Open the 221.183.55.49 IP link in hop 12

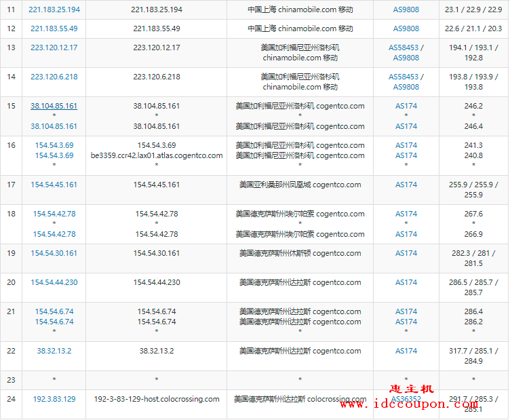54,28
